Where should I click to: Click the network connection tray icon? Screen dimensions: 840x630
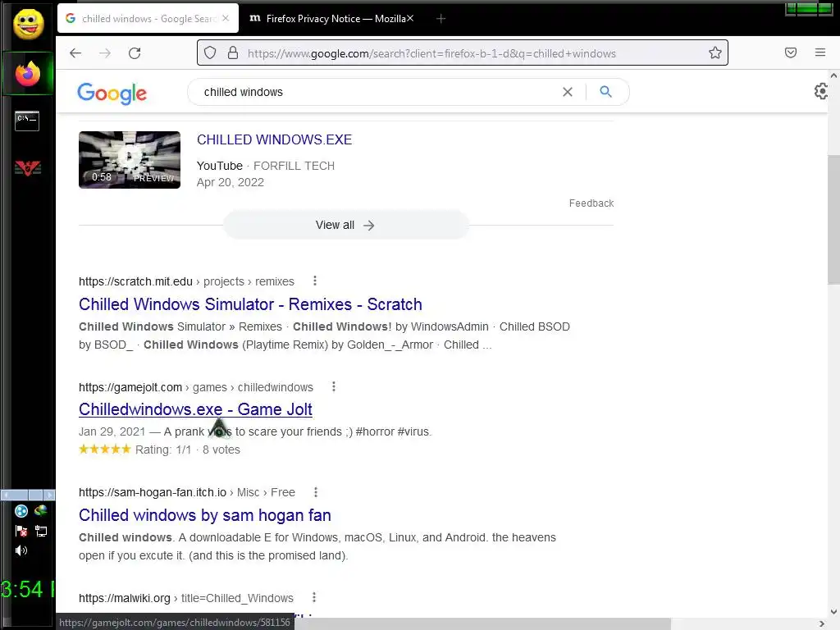coord(41,531)
